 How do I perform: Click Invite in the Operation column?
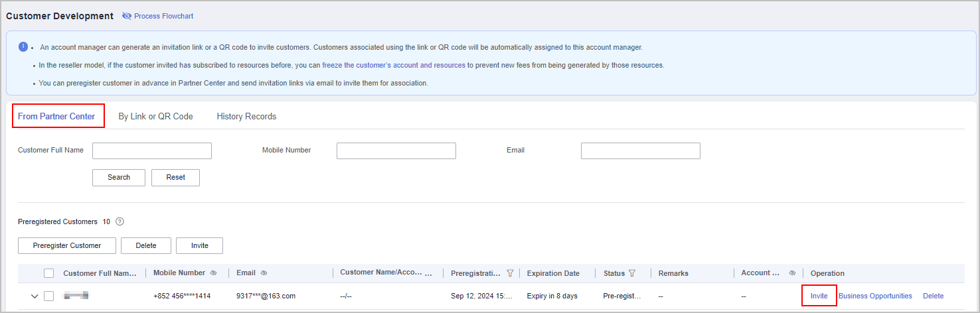(x=819, y=296)
